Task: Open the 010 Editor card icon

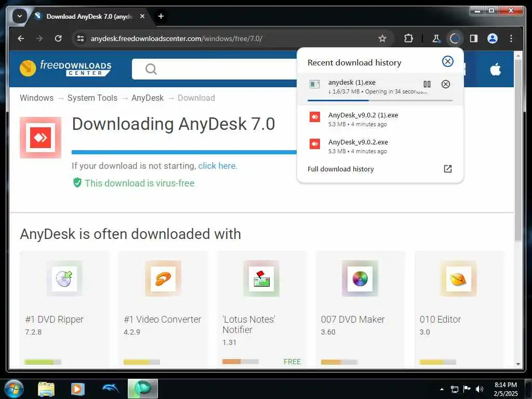Action: click(x=458, y=279)
